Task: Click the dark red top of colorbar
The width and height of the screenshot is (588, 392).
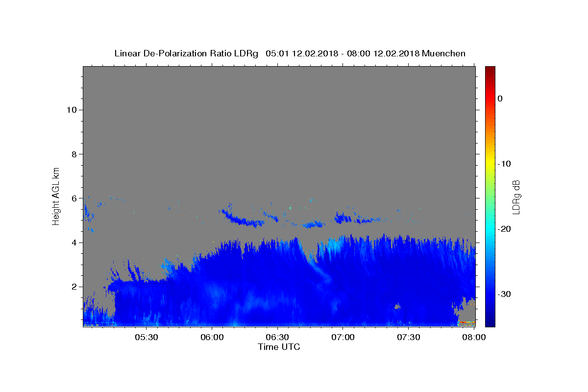Action: (x=490, y=70)
